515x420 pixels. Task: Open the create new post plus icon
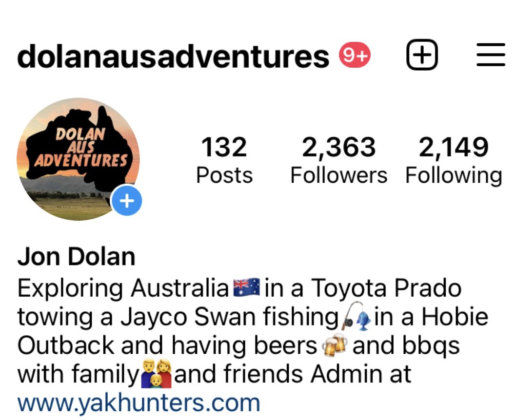[422, 55]
